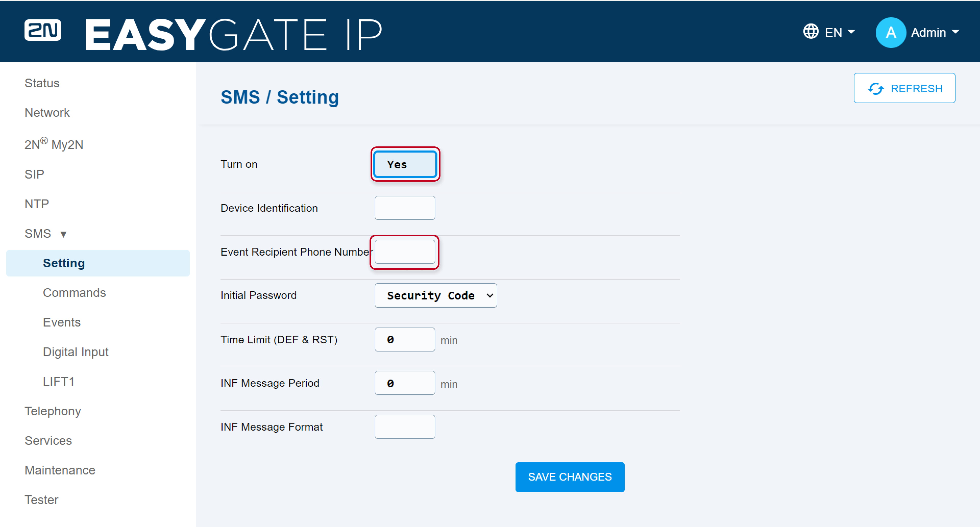The image size is (980, 527).
Task: Select the LIFT1 submenu item
Action: 59,381
